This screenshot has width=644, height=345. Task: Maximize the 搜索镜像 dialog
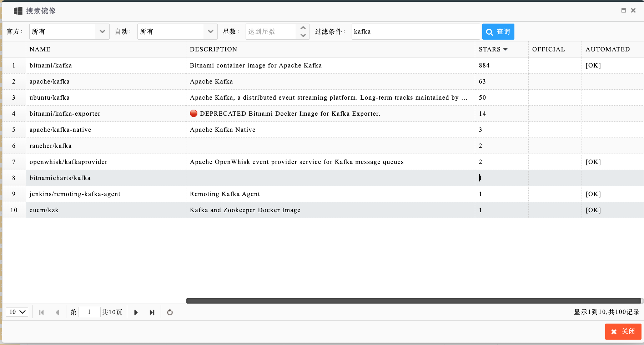click(x=623, y=10)
